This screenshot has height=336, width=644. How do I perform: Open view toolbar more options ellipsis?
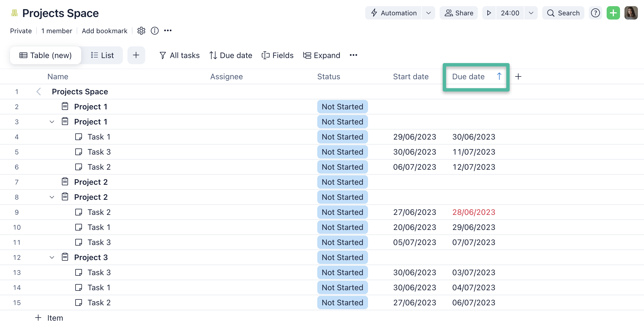pyautogui.click(x=354, y=55)
